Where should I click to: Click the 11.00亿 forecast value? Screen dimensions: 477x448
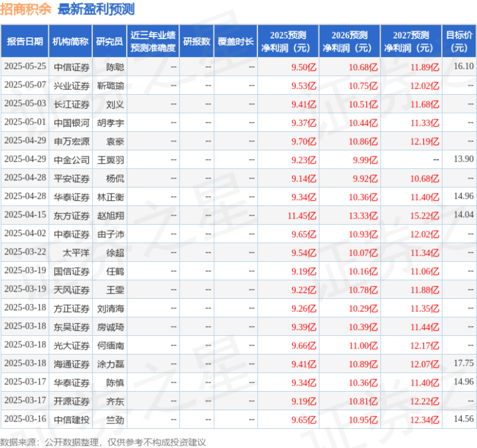tap(364, 345)
